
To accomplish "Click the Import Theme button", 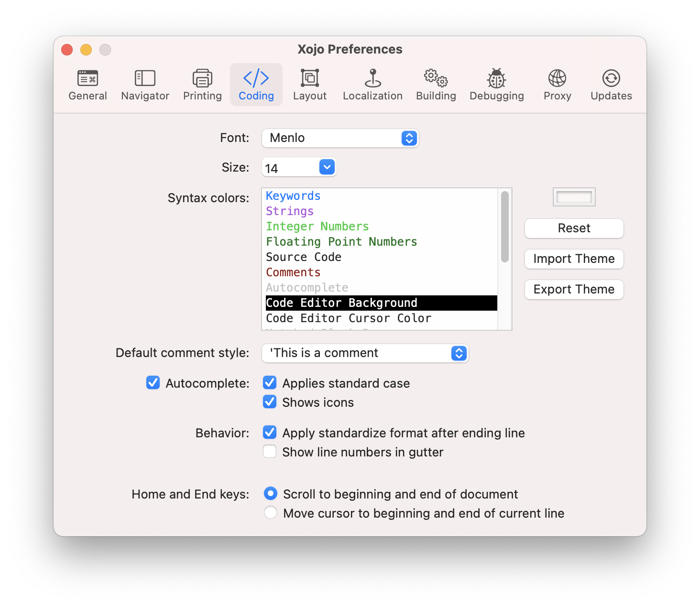I will click(x=574, y=259).
